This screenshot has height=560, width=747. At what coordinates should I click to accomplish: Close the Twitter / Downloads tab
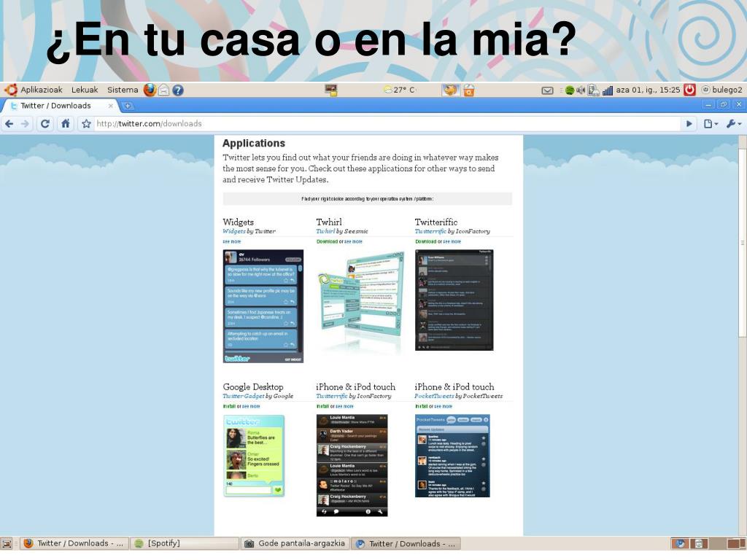(x=111, y=106)
